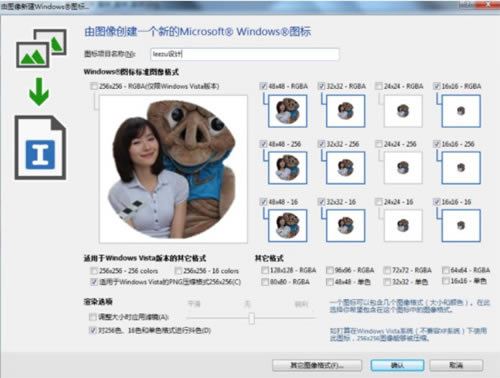Toggle the 48x48 16-color checkbox
Viewport: 500px width, 378px height.
[263, 202]
